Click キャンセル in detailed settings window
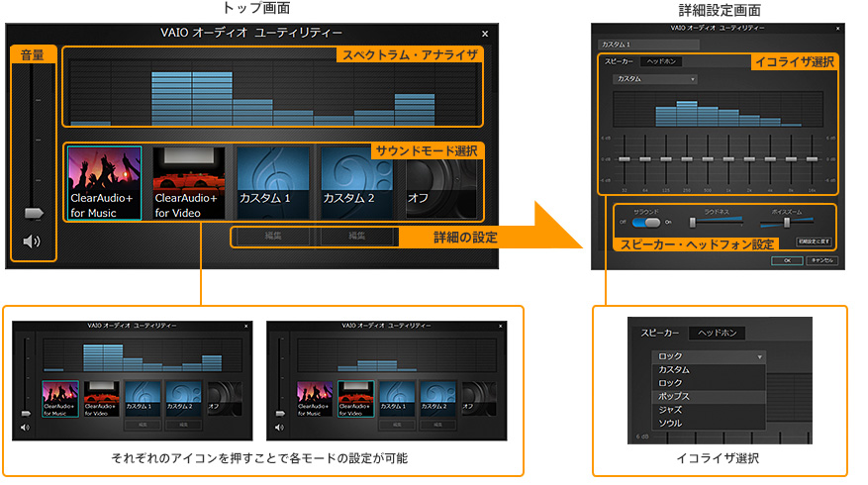This screenshot has width=868, height=485. click(822, 260)
